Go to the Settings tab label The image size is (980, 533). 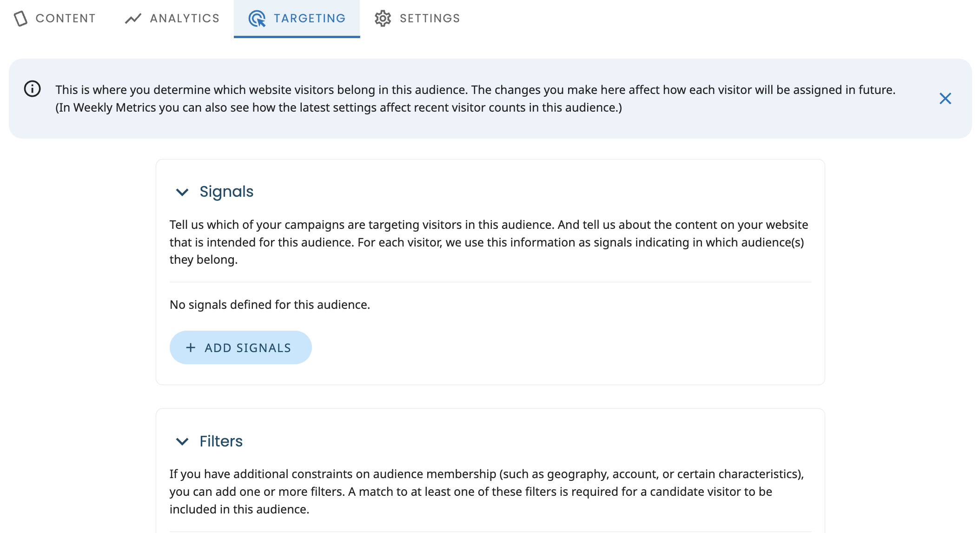[x=430, y=19]
